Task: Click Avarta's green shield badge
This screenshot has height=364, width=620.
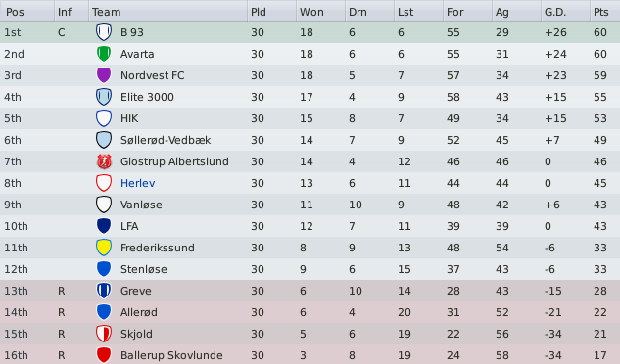Action: (x=104, y=54)
